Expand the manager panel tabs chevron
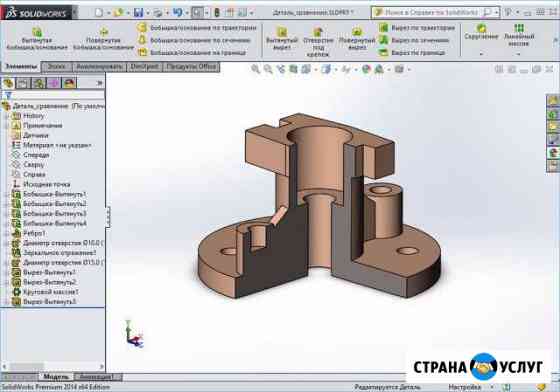Screen dimensions: 560x392 coord(100,83)
